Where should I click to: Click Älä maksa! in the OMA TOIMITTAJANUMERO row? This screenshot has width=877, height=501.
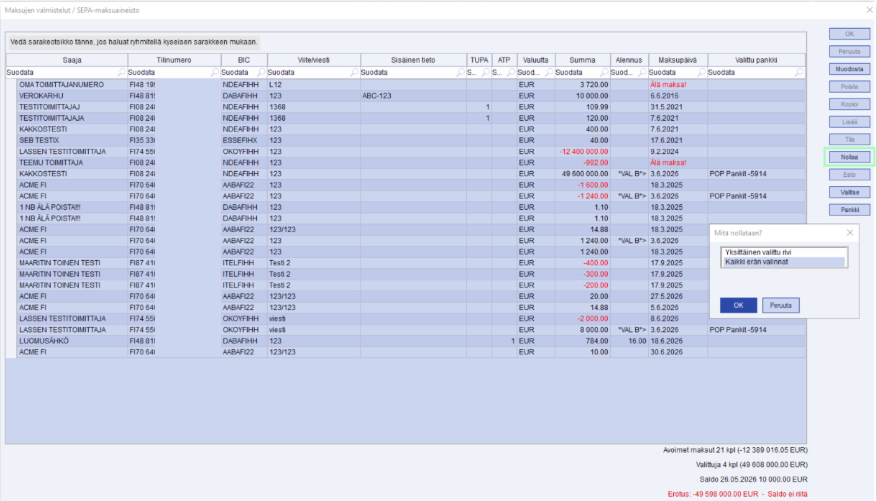click(668, 84)
